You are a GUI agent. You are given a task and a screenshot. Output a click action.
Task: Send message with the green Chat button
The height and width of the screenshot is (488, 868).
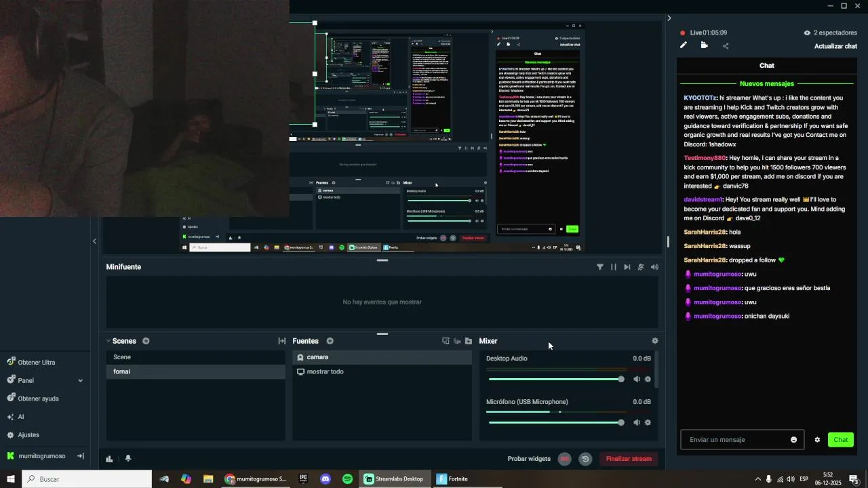pos(841,440)
